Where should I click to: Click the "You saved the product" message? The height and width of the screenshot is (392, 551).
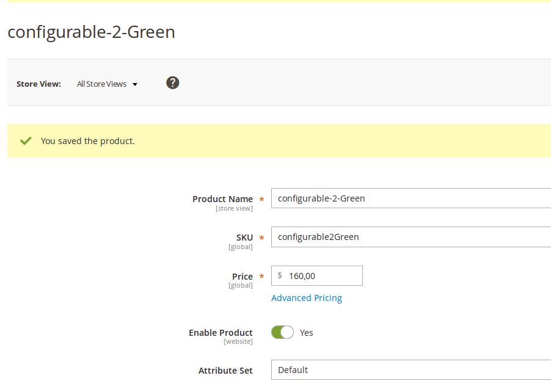click(x=87, y=141)
